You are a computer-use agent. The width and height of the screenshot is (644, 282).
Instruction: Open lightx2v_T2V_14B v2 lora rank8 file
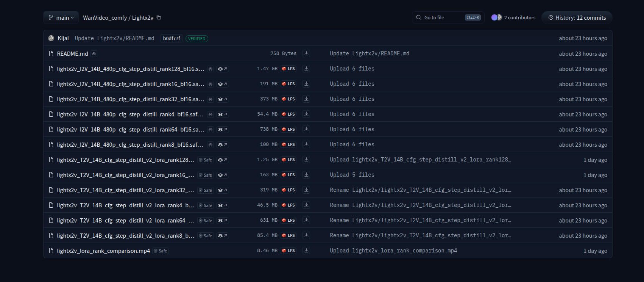pyautogui.click(x=126, y=236)
